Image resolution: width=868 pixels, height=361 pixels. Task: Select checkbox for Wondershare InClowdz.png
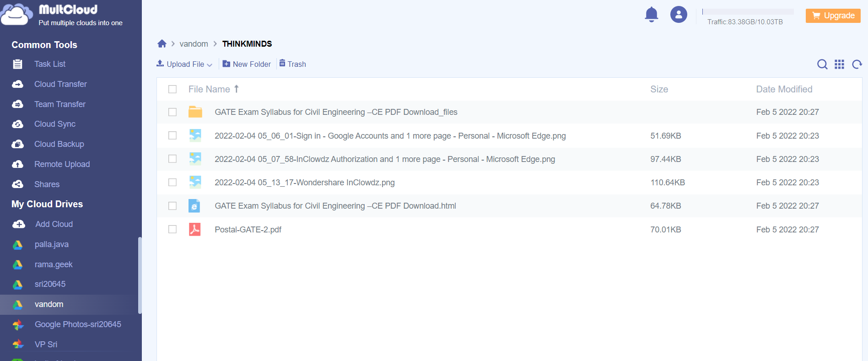[173, 183]
